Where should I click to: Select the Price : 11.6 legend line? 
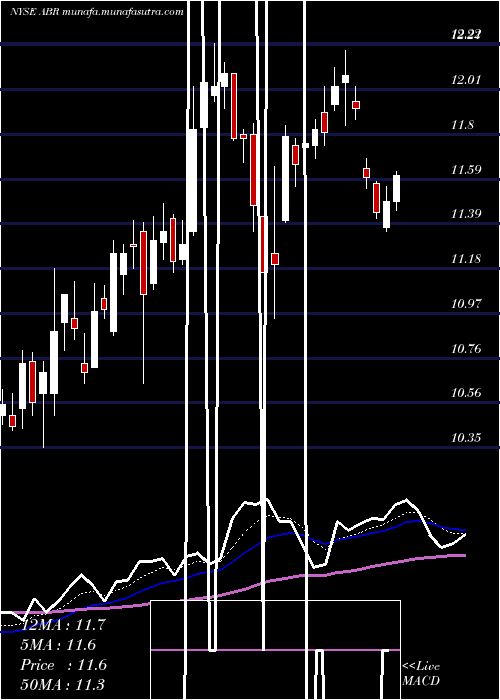tap(63, 665)
